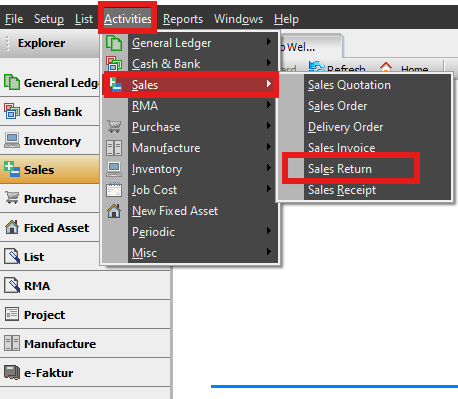Click Cash Bank icon in Explorer sidebar
This screenshot has width=458, height=399.
click(x=12, y=111)
